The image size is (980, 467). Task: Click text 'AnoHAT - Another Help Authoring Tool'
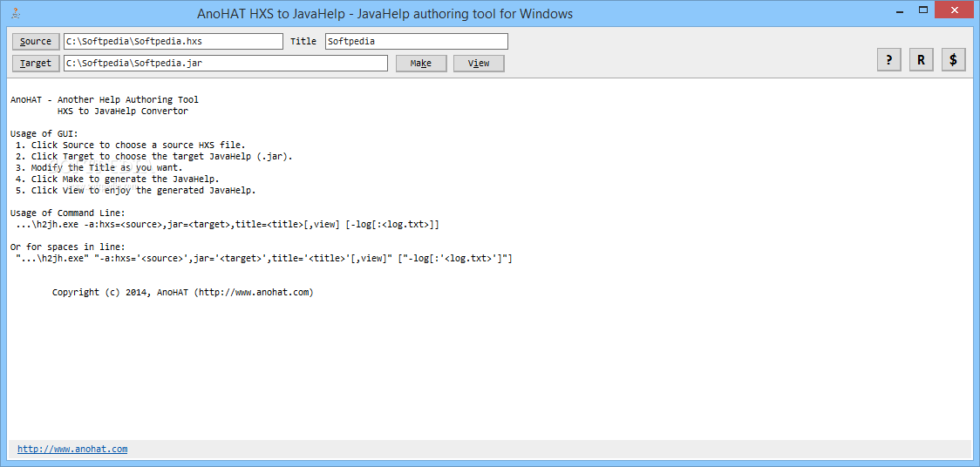pyautogui.click(x=105, y=99)
